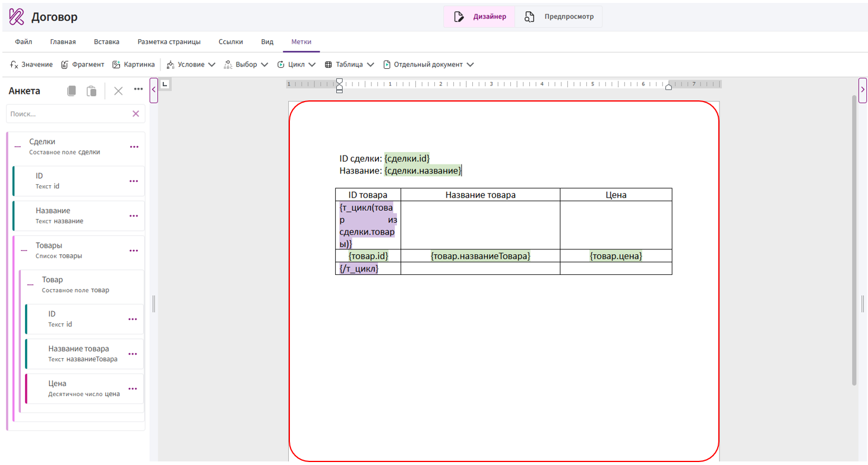This screenshot has width=868, height=465.
Task: Insert a Картинка tag
Action: (x=134, y=64)
